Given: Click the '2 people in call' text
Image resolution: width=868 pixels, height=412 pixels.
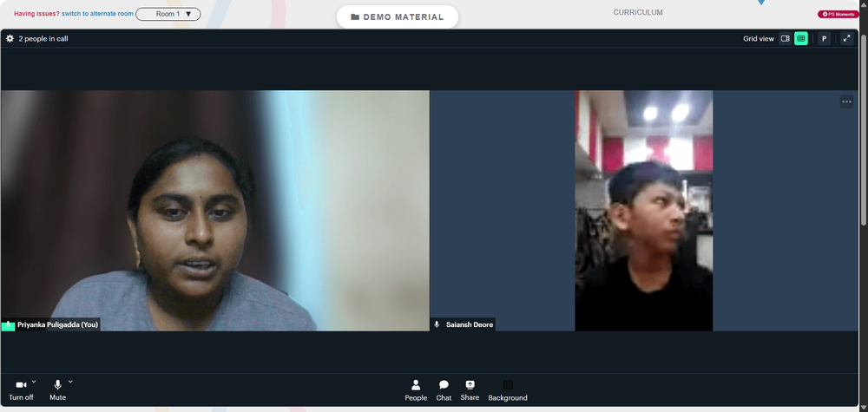Looking at the screenshot, I should point(43,39).
